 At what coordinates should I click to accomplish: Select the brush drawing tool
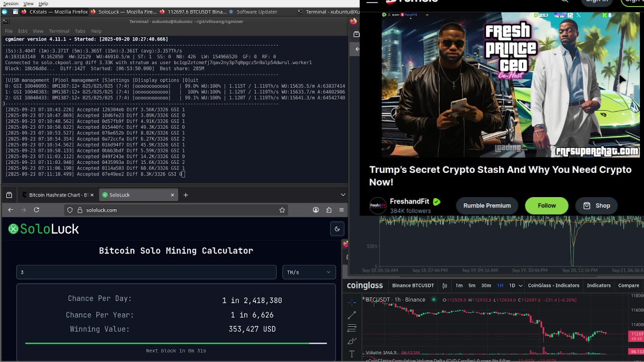[x=352, y=341]
